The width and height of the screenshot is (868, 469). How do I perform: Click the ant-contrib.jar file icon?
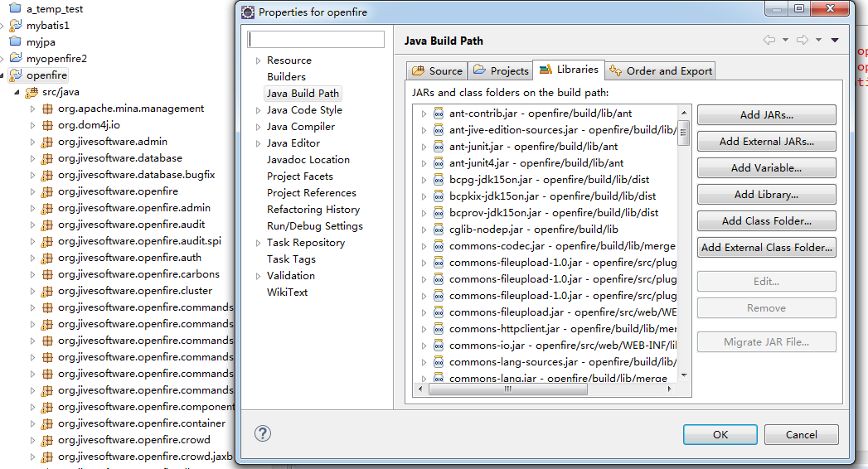point(439,114)
